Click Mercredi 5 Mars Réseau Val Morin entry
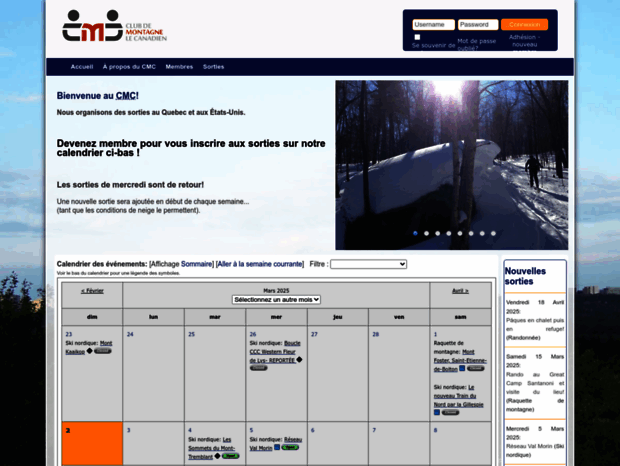 tap(535, 442)
